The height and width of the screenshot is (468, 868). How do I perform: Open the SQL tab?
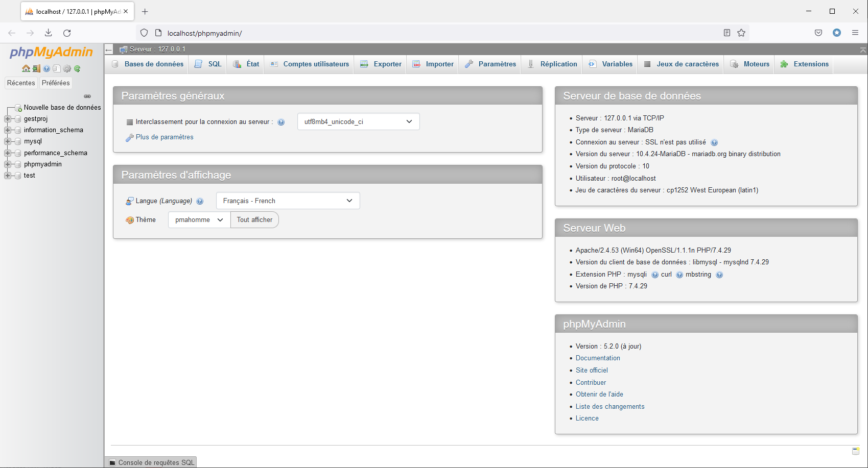click(208, 64)
